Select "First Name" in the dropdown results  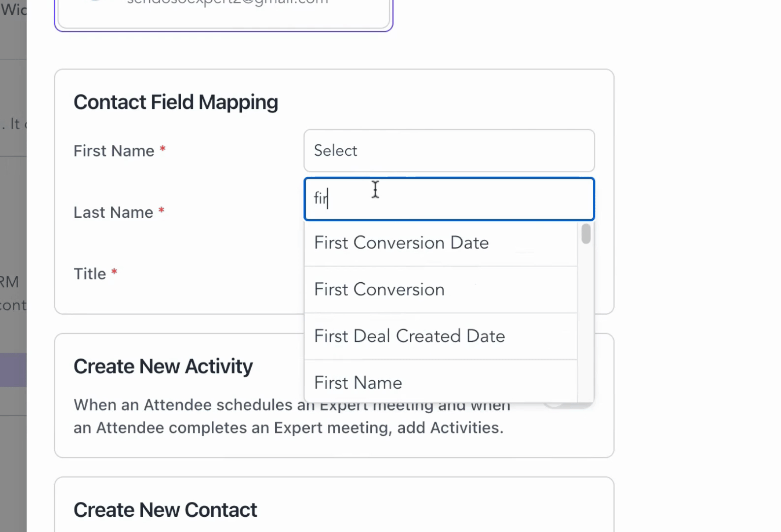[358, 383]
